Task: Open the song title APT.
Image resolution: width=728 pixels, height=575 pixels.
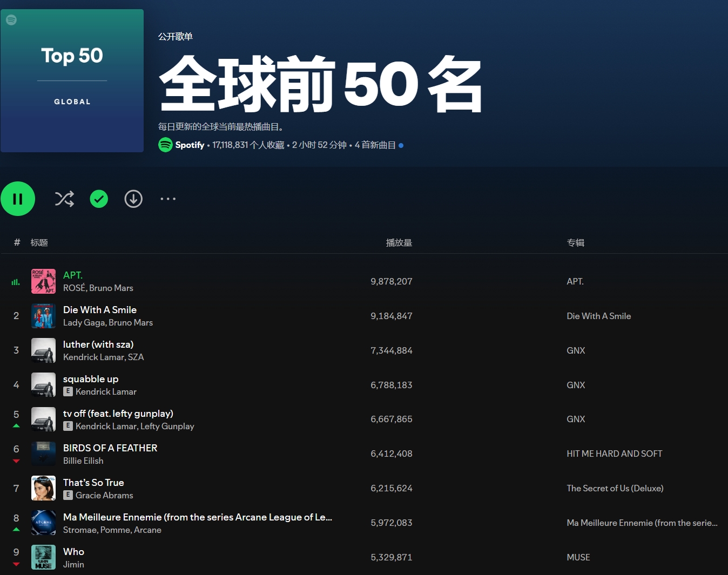Action: pyautogui.click(x=73, y=275)
